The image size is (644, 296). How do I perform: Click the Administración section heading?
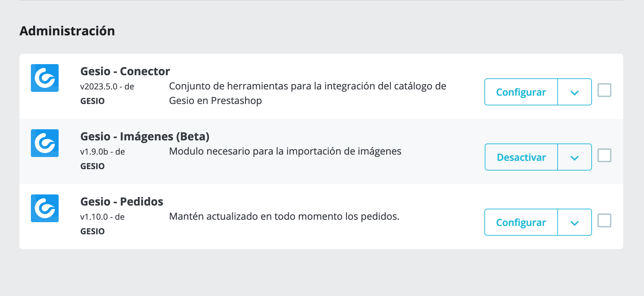[x=67, y=31]
